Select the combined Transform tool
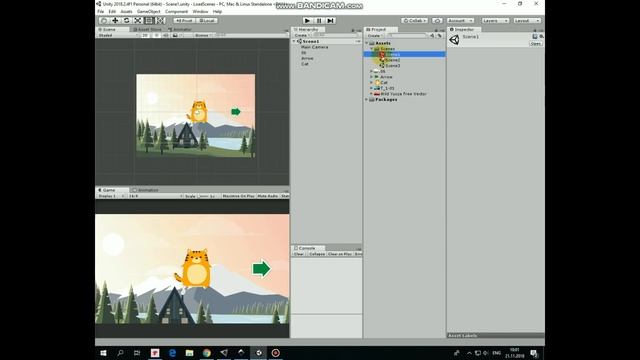Screen dimensions: 640x360 click(161, 20)
